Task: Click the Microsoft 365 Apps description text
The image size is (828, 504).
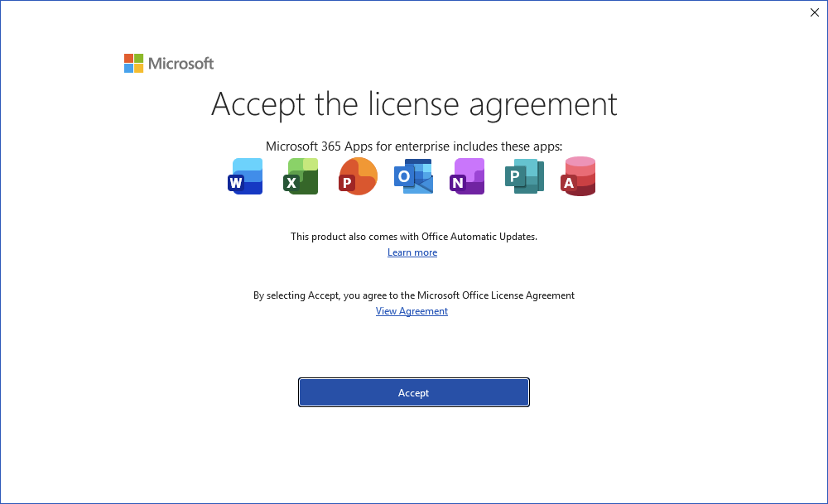Action: pyautogui.click(x=414, y=146)
